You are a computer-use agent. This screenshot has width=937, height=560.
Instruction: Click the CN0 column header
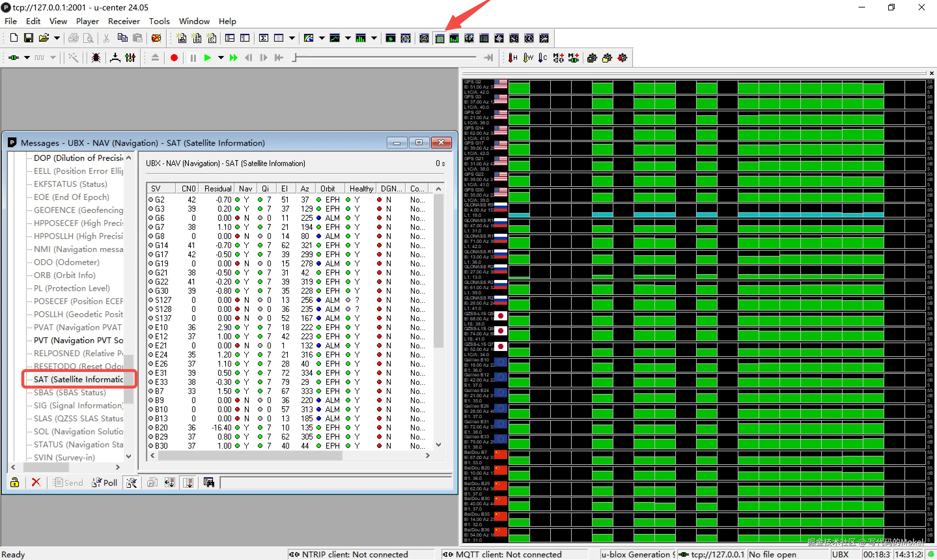click(188, 188)
